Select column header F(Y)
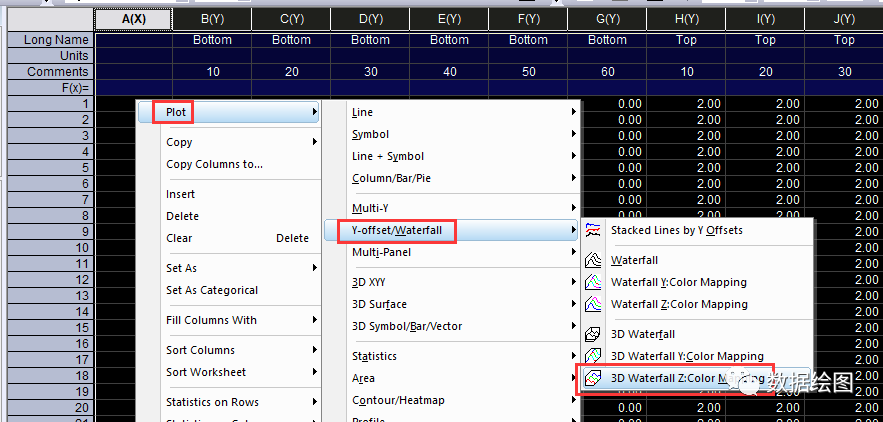This screenshot has width=883, height=422. pyautogui.click(x=528, y=19)
